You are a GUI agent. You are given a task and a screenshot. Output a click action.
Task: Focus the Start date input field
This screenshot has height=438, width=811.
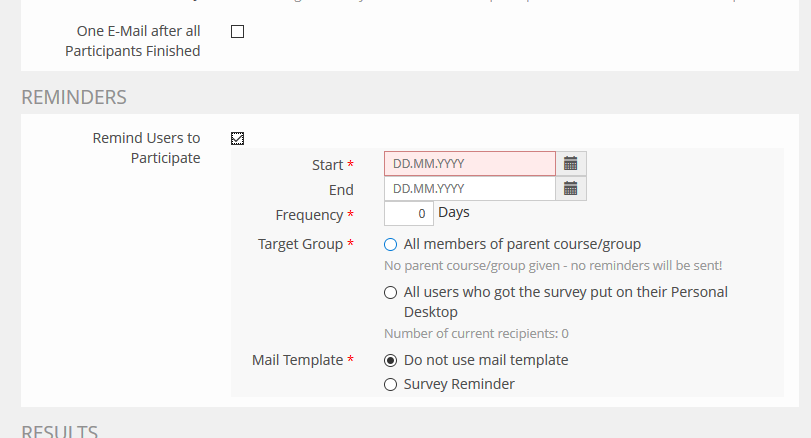469,164
